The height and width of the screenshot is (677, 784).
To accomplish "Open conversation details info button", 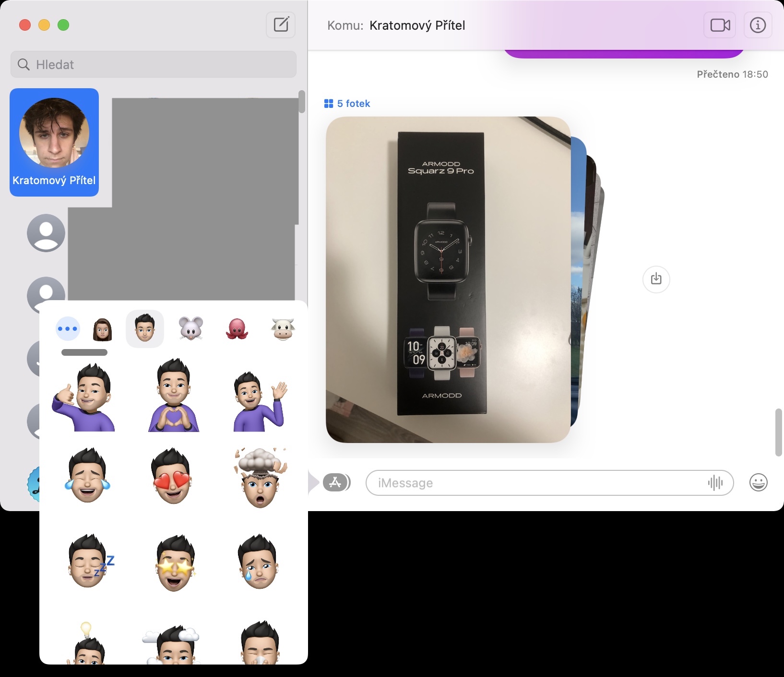I will pos(758,25).
